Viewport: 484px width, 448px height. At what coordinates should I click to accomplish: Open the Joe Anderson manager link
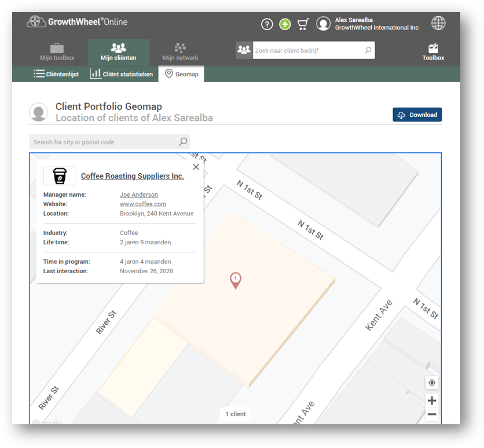coord(139,194)
